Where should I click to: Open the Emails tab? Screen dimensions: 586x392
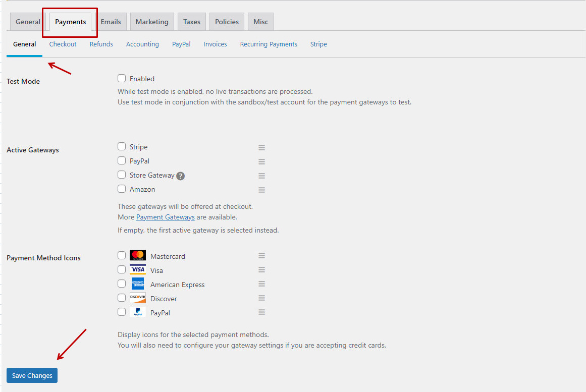coord(111,22)
